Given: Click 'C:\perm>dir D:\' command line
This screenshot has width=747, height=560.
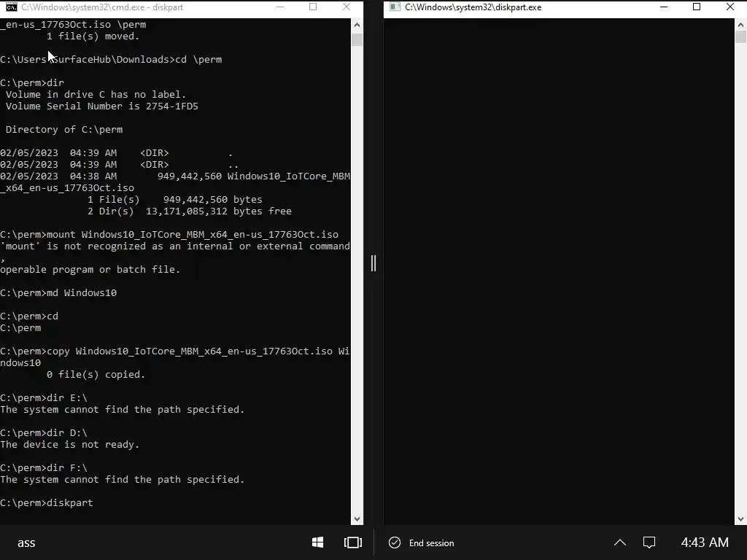Looking at the screenshot, I should coord(44,433).
